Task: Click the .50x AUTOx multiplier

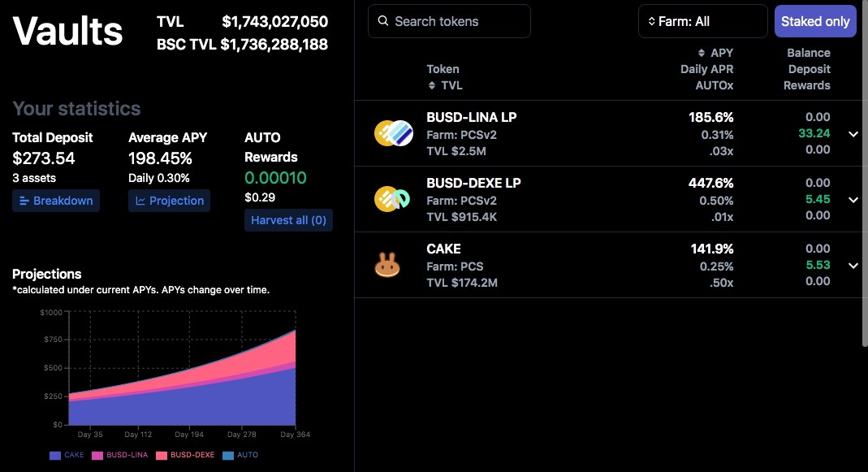Action: pyautogui.click(x=721, y=283)
